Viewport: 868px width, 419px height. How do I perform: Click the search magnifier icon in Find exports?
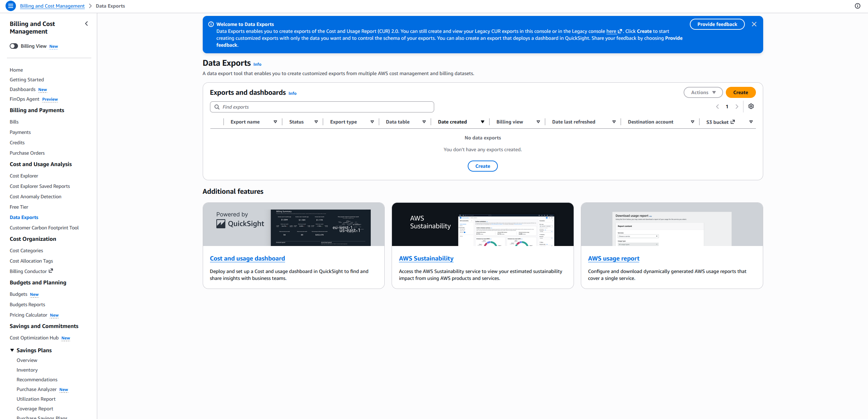217,107
